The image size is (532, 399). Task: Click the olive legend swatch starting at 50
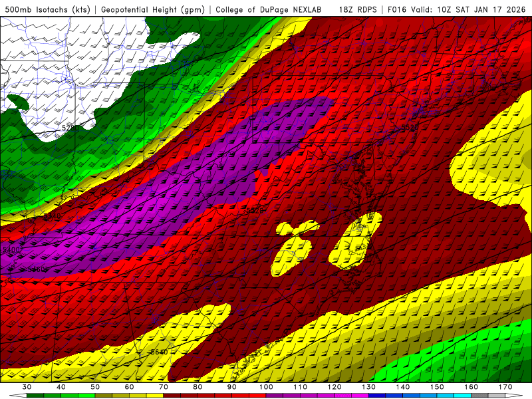[x=104, y=396]
